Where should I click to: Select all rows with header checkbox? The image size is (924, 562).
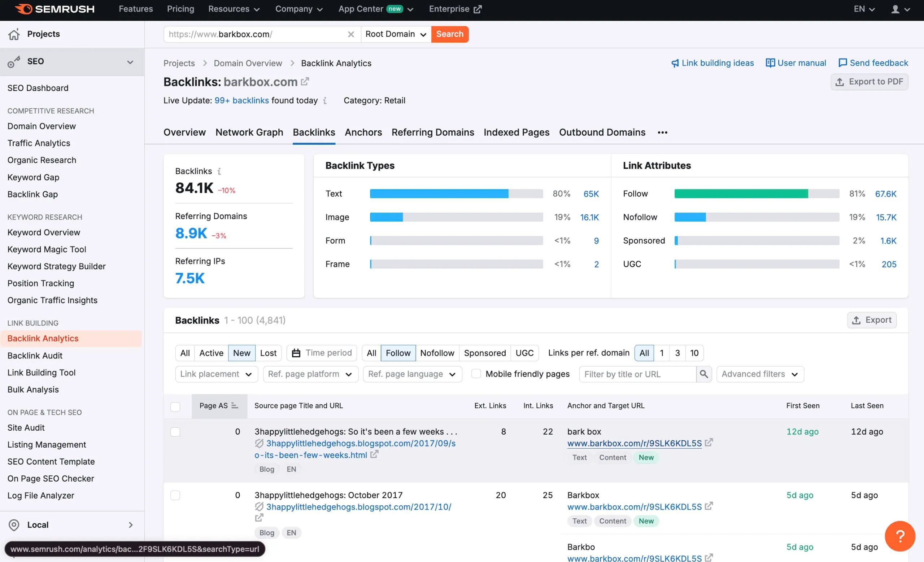pyautogui.click(x=175, y=406)
